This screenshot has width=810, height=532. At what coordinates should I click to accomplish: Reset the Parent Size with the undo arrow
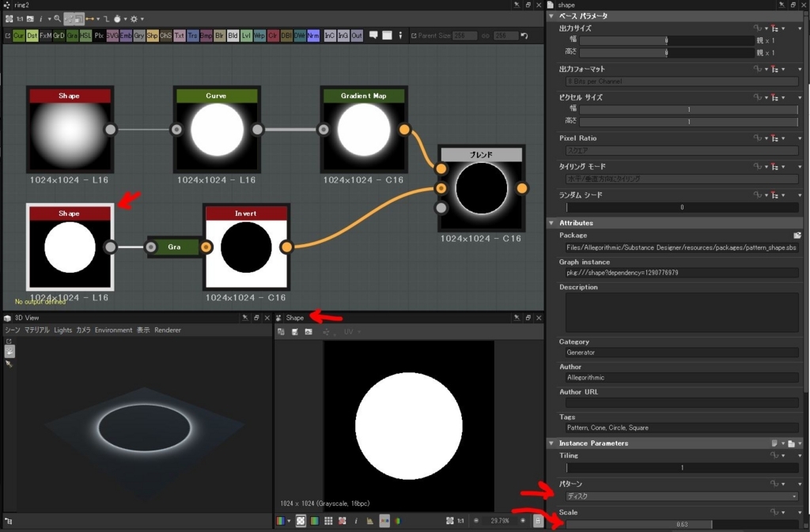point(524,36)
